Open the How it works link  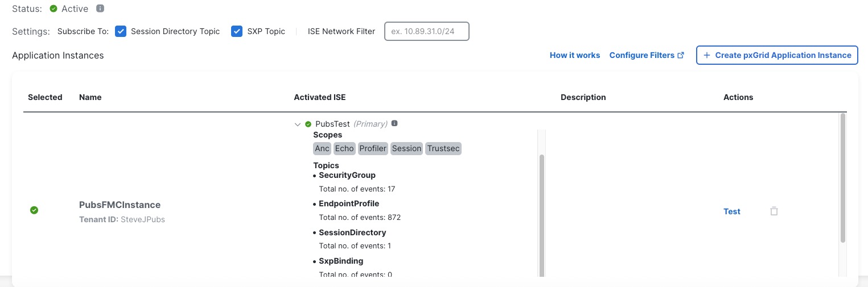pyautogui.click(x=574, y=55)
